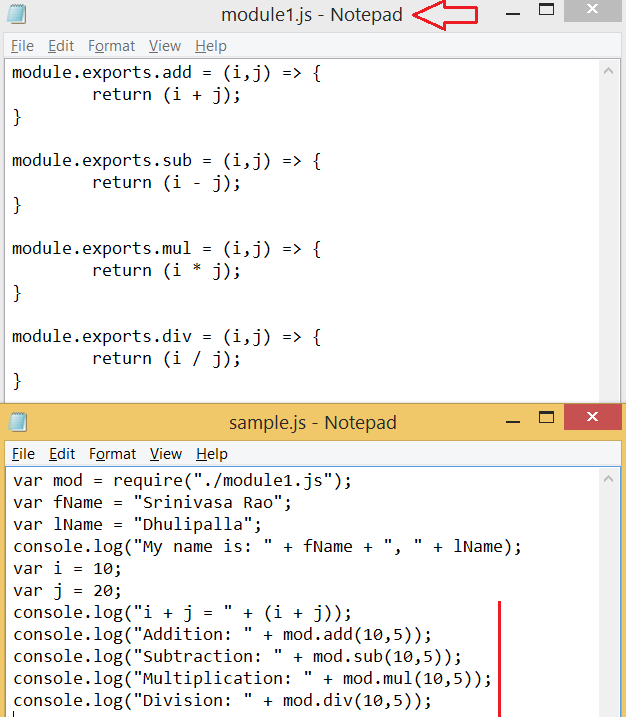The height and width of the screenshot is (717, 626).
Task: Click the console.log 'Addition:' line
Action: point(222,635)
